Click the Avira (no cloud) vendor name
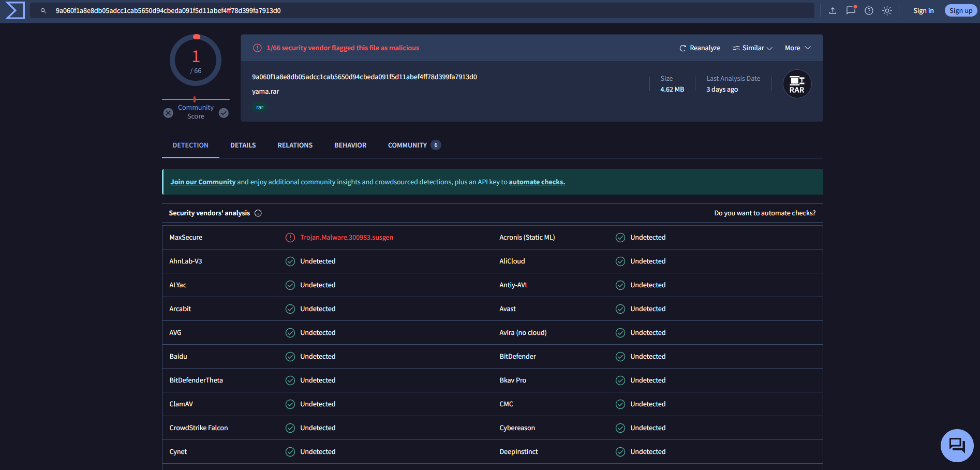This screenshot has width=980, height=470. click(x=523, y=333)
